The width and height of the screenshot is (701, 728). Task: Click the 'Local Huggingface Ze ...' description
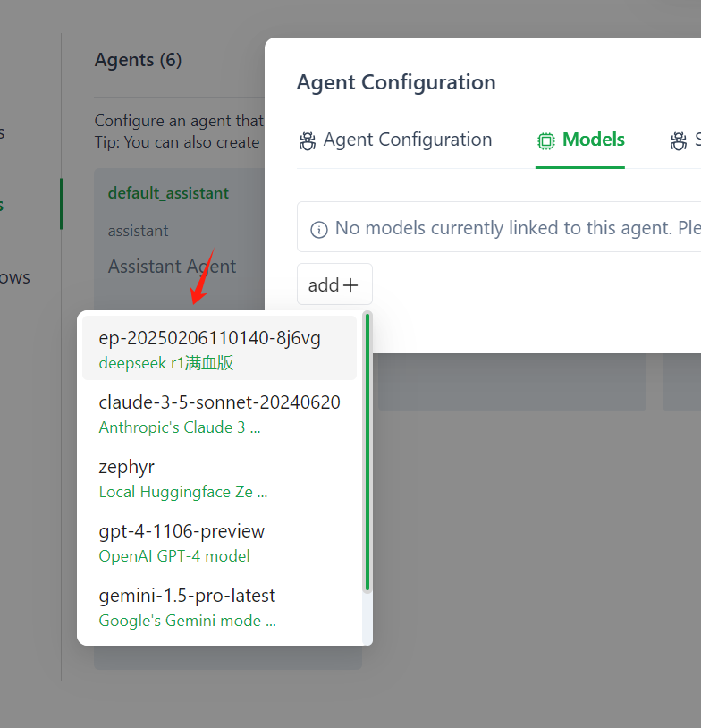pyautogui.click(x=183, y=492)
